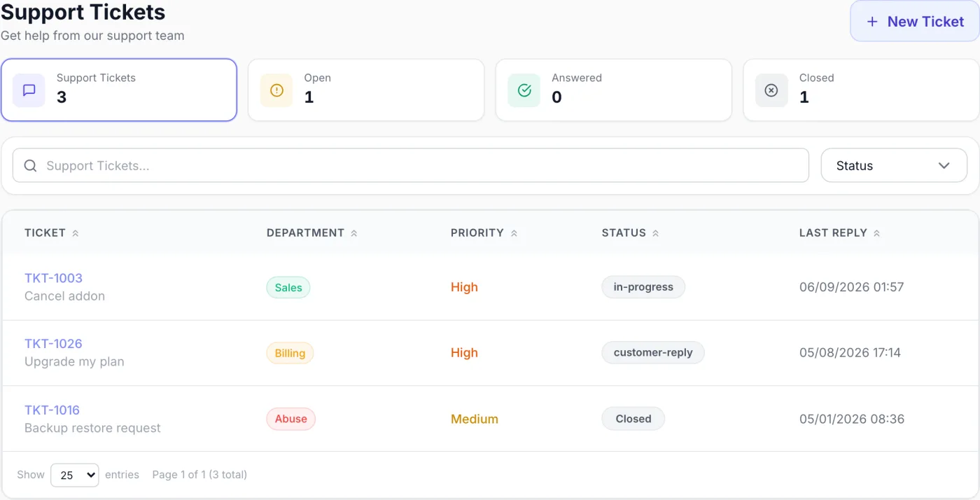Click the date 05/01/2026 08:36
This screenshot has width=980, height=500.
tap(852, 419)
